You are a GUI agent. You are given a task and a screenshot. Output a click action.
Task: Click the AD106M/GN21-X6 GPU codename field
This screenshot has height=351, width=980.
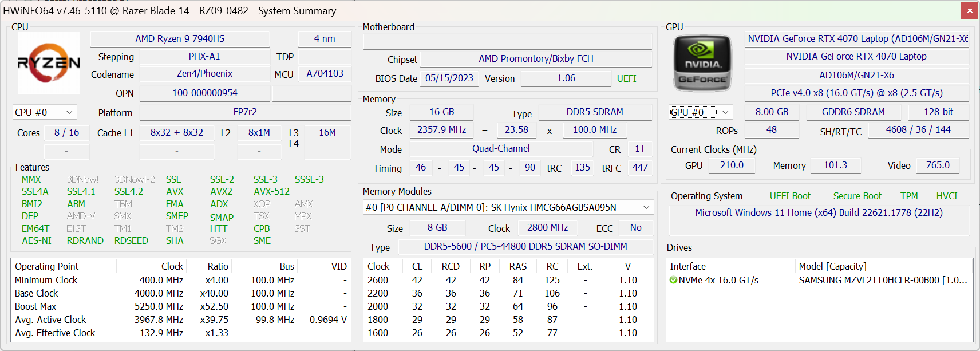coord(856,75)
